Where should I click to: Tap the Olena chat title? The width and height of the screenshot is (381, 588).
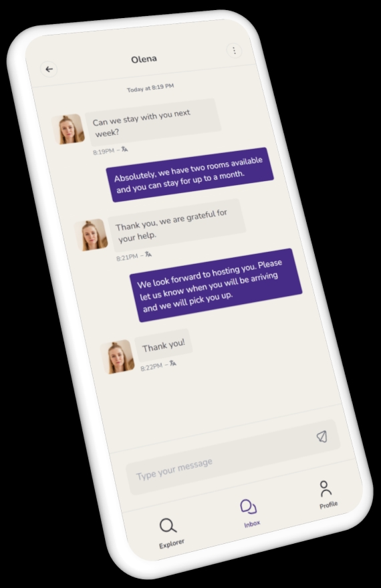pos(144,59)
